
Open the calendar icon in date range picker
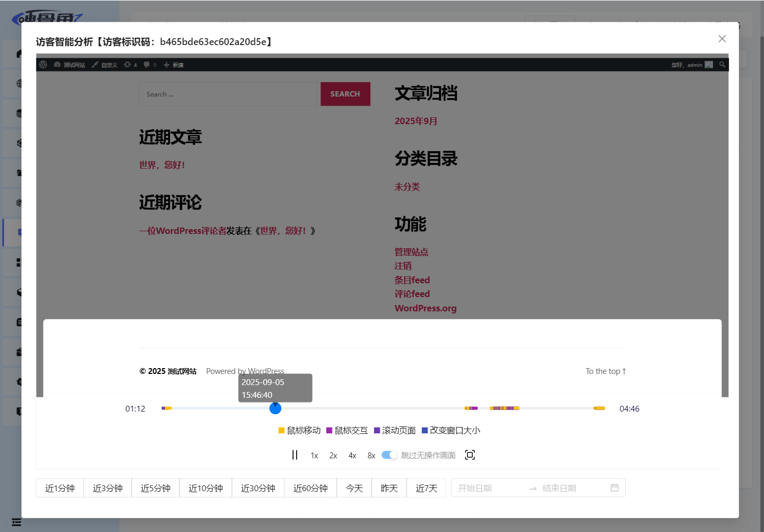(614, 488)
